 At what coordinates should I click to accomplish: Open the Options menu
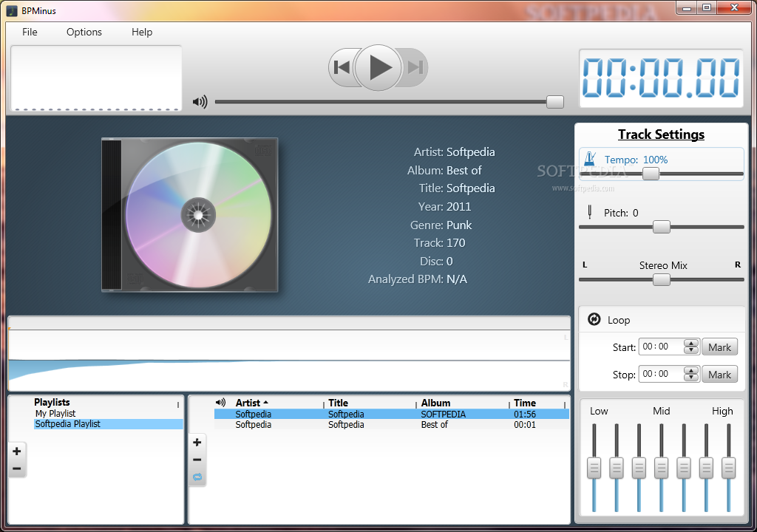pyautogui.click(x=84, y=32)
